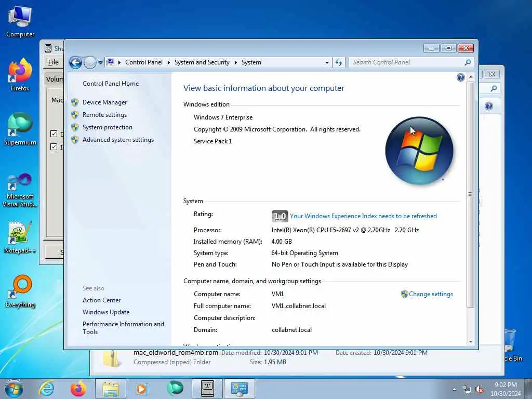Click the search magnifier in the Explorer window behind

[494, 88]
